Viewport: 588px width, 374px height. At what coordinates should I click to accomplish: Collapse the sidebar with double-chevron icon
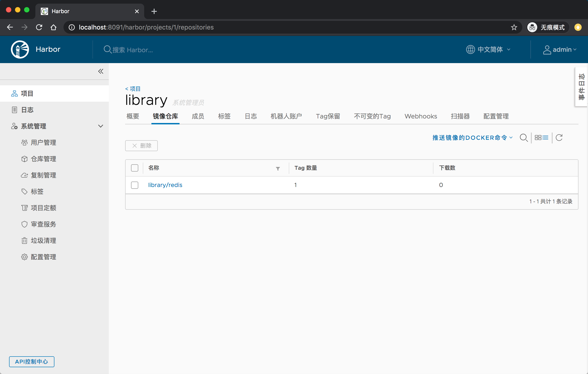pos(101,71)
